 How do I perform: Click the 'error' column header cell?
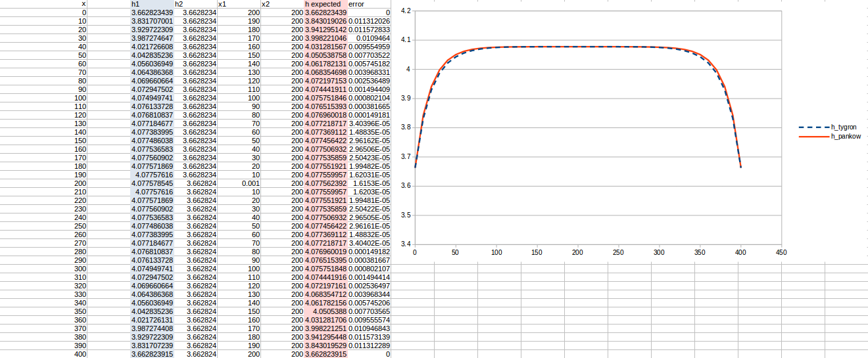pos(369,4)
